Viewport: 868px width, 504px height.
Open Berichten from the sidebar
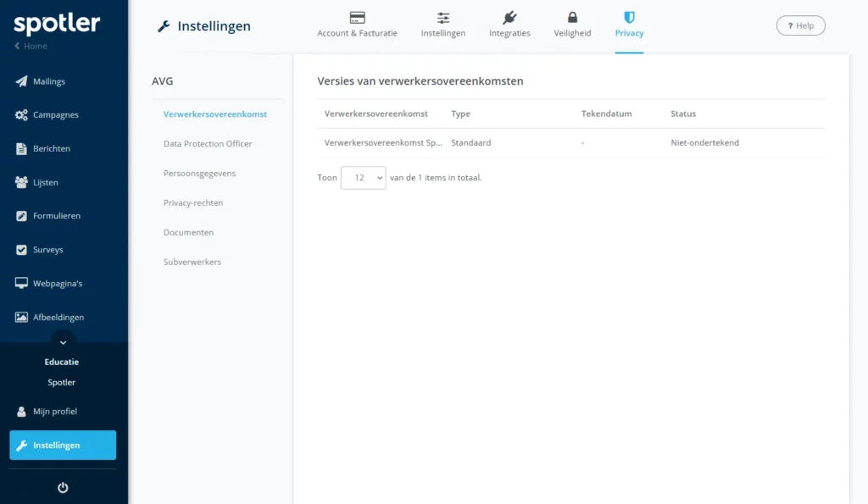point(20,148)
